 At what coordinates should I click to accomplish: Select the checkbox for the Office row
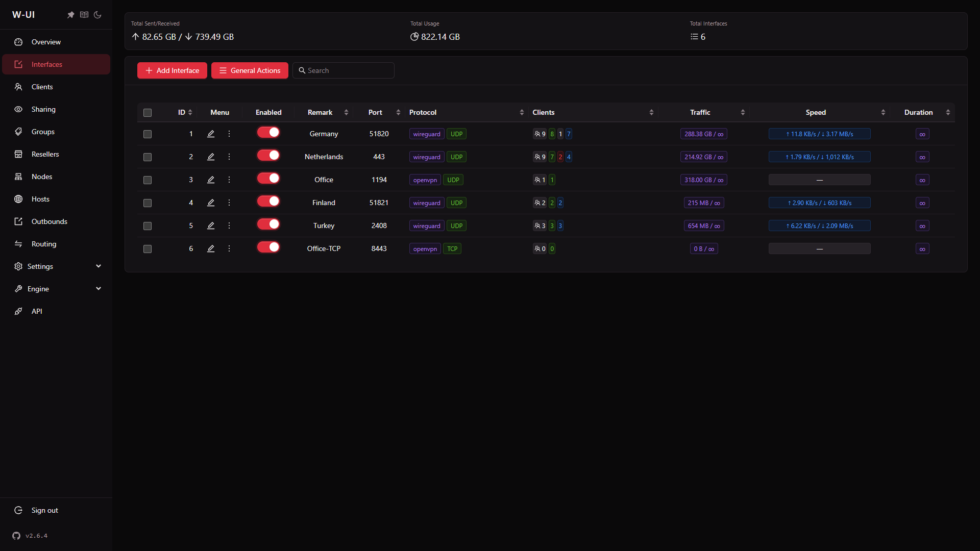(x=148, y=180)
